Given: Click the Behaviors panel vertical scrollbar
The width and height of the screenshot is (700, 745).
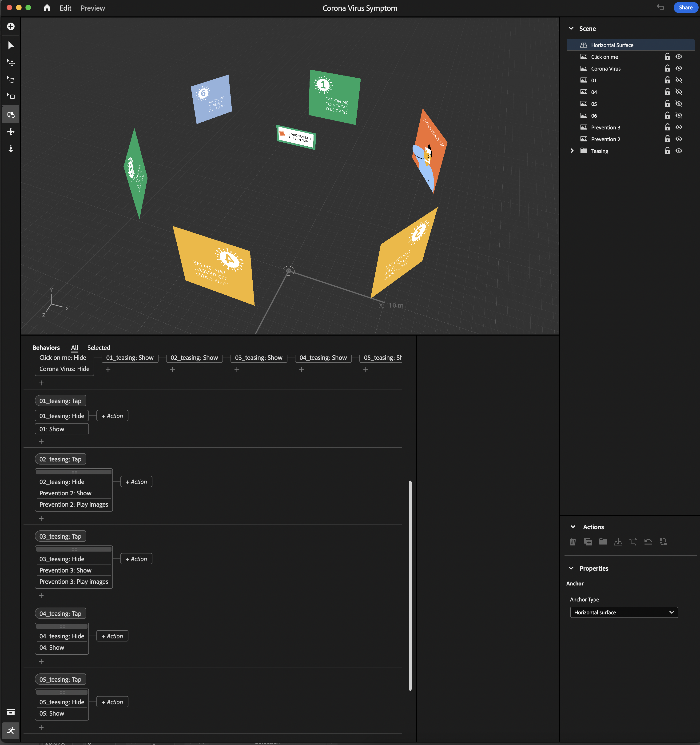Looking at the screenshot, I should pyautogui.click(x=410, y=585).
